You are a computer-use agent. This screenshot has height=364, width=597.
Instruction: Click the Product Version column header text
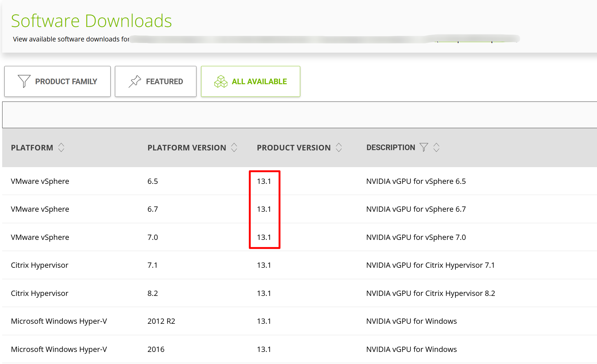(293, 148)
